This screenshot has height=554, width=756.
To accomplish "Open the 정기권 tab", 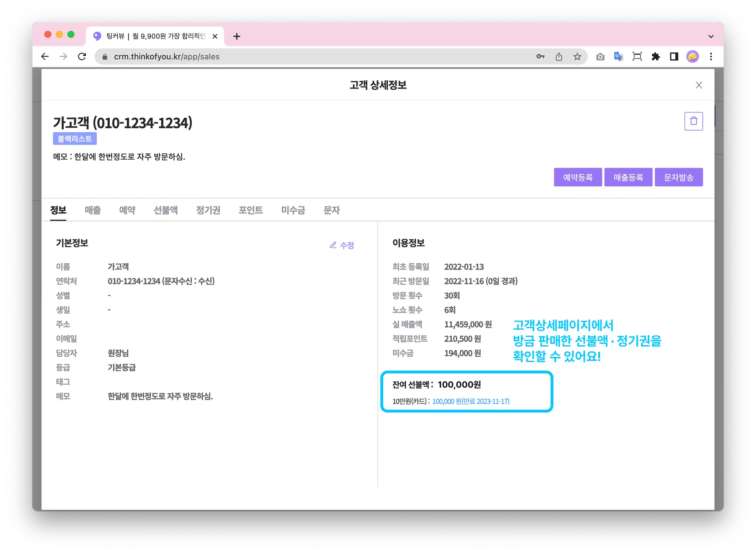I will (208, 210).
